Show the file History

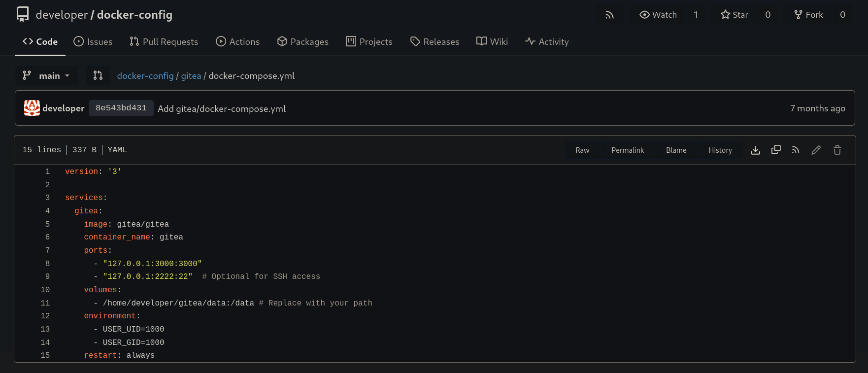click(720, 150)
